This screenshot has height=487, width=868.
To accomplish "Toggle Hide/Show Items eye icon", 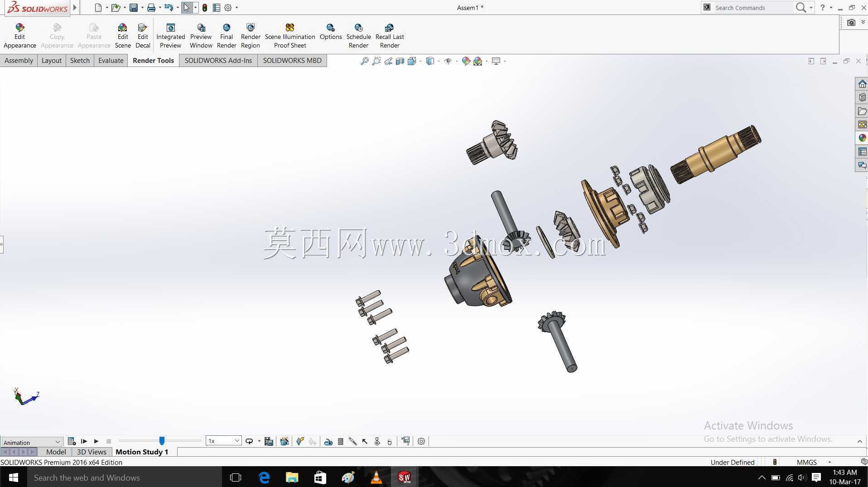I will click(448, 61).
